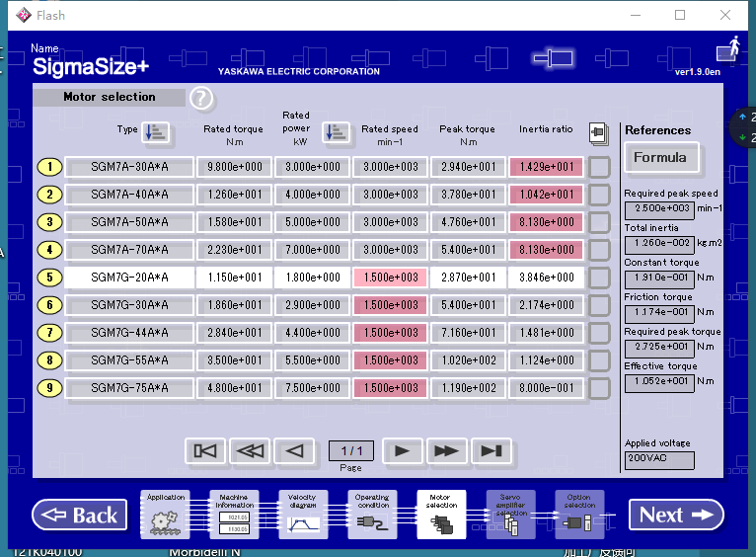Tick checkbox for SGM7A-30A*A row
Screen dimensions: 756x557
click(x=599, y=167)
